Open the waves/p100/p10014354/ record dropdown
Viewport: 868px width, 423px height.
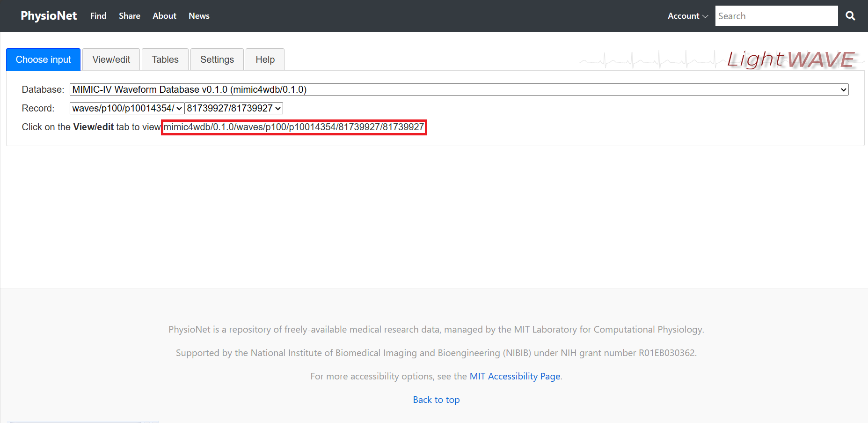click(127, 108)
